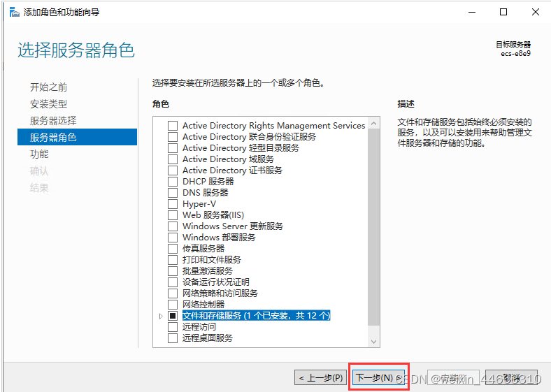
Task: Check the Hyper-V role checkbox
Action: tap(173, 204)
